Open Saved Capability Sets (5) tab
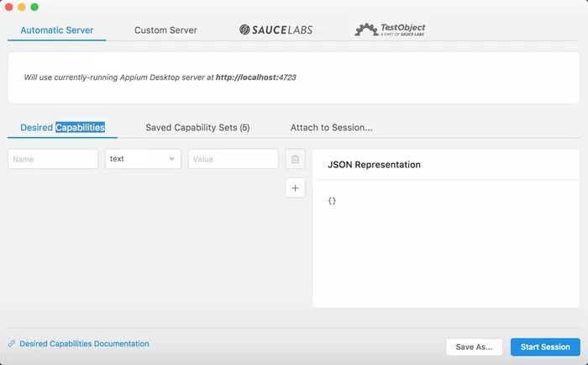588x365 pixels. pos(197,127)
